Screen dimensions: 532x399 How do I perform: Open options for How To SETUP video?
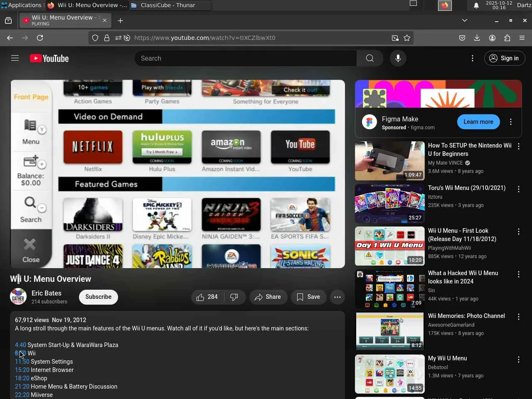tap(519, 146)
